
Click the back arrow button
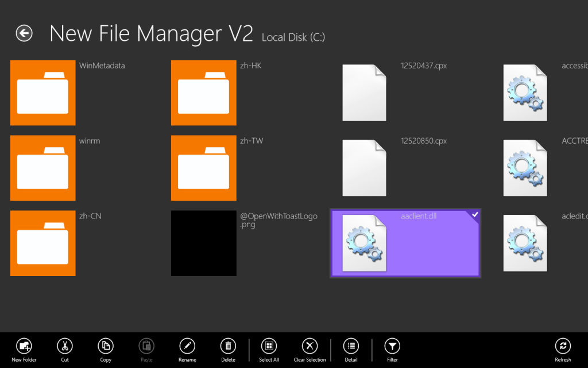(24, 34)
